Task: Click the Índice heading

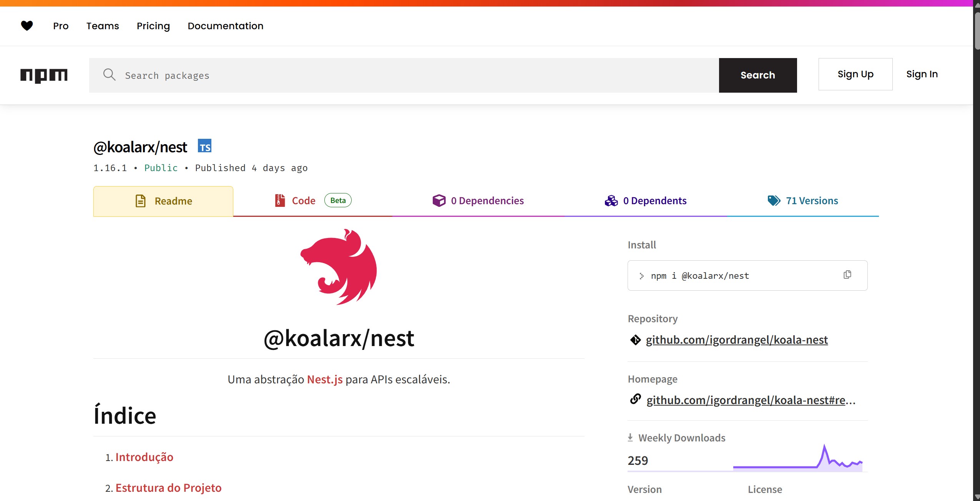Action: pos(125,415)
